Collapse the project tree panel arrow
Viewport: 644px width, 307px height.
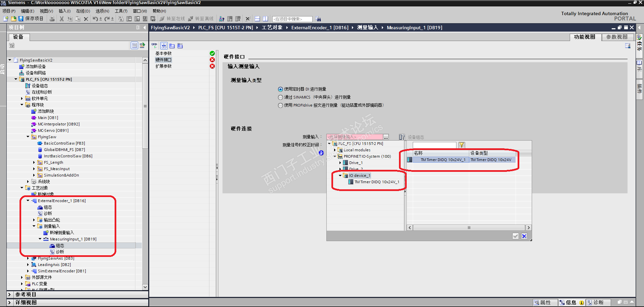point(145,28)
